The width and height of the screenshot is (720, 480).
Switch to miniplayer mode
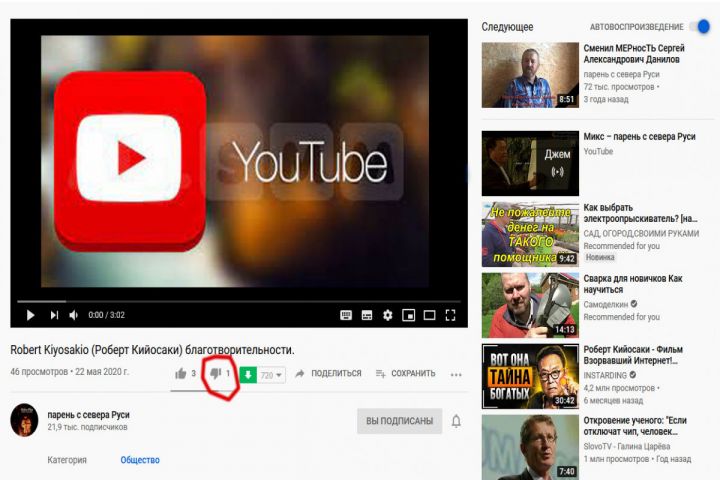tap(408, 315)
